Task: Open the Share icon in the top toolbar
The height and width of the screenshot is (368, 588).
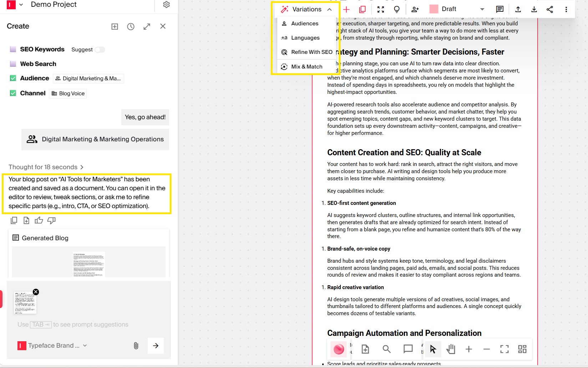Action: point(549,9)
